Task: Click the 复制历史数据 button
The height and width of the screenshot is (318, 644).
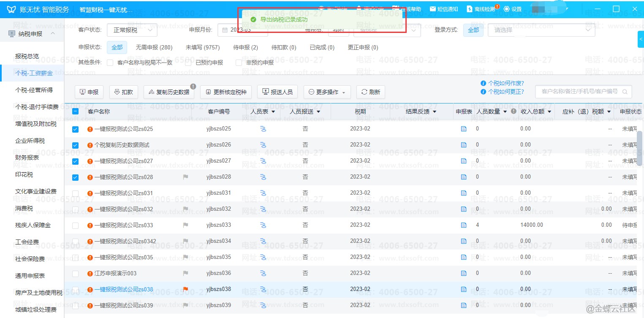Action: (x=168, y=92)
